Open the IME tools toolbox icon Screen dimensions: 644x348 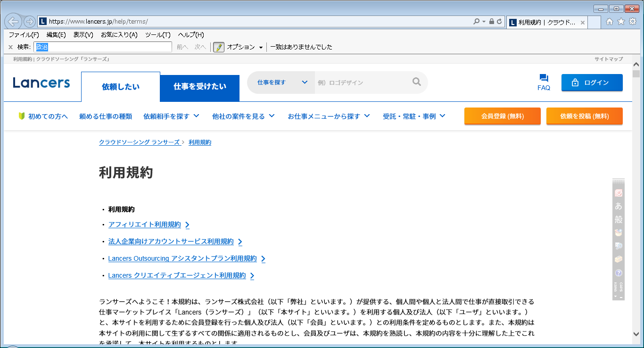[x=619, y=259]
